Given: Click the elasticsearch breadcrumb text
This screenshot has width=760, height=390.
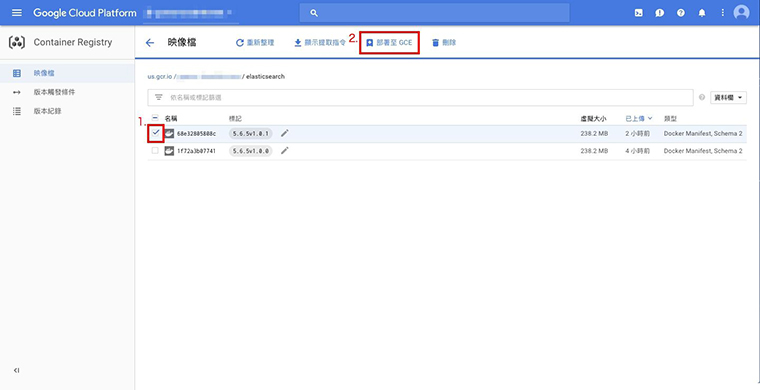Looking at the screenshot, I should pyautogui.click(x=265, y=77).
